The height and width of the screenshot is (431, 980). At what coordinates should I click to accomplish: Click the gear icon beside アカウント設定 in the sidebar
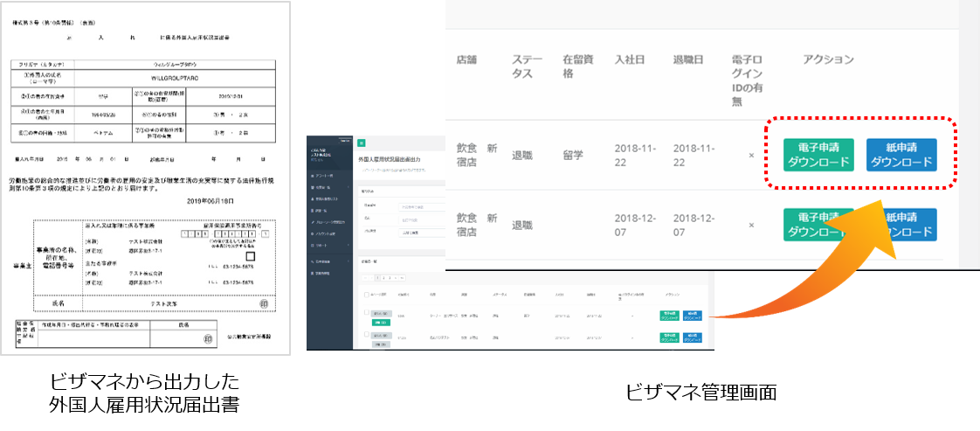pos(312,235)
